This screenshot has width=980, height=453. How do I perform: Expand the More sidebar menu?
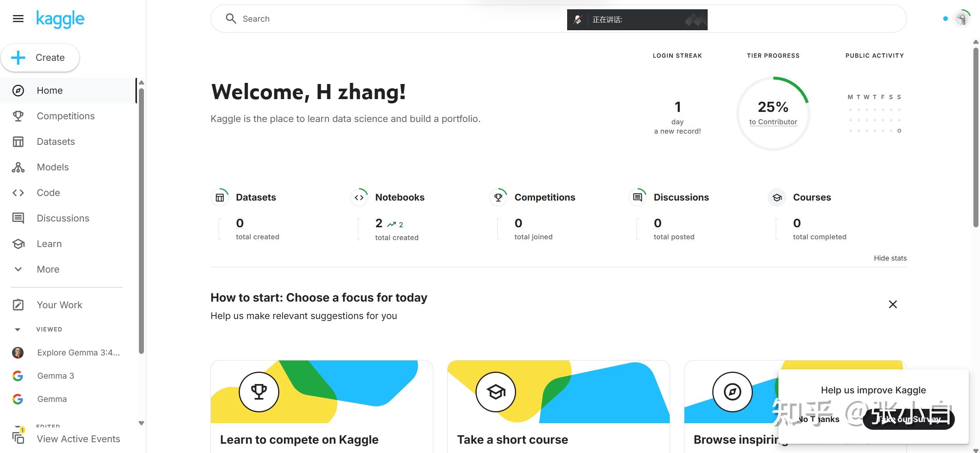point(48,269)
